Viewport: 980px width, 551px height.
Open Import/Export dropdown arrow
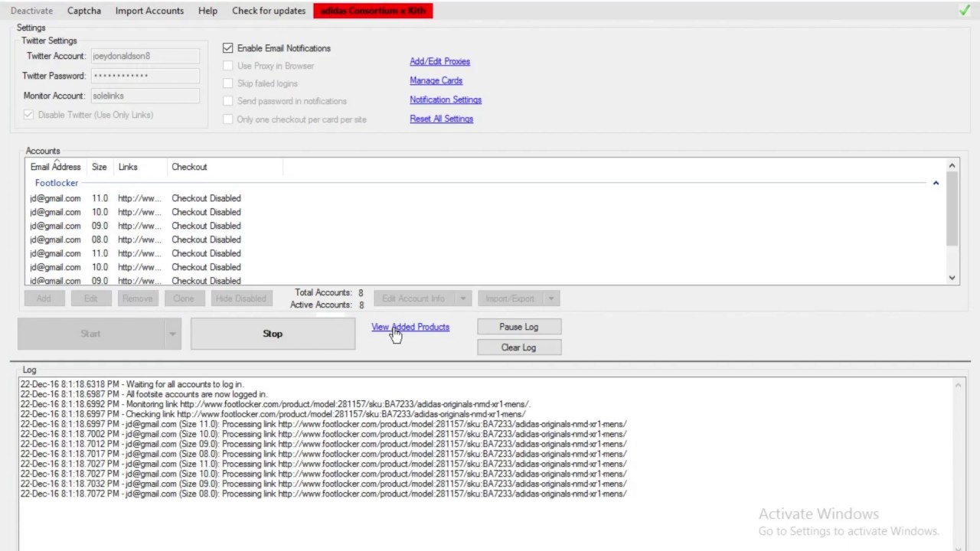(552, 298)
